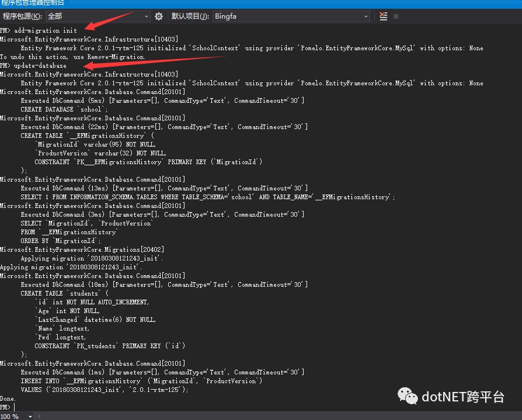Click the 'update-database' command line
Screen dimensions: 522x420
[x=33, y=65]
